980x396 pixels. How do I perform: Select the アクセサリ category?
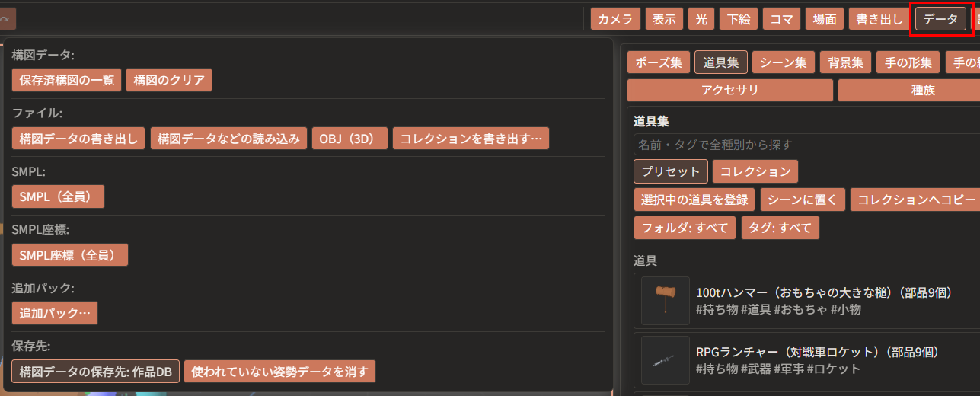coord(730,90)
